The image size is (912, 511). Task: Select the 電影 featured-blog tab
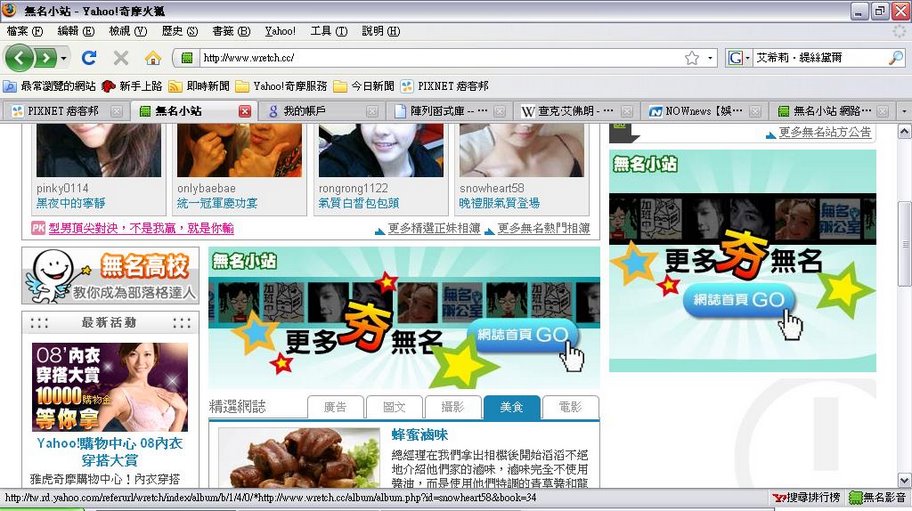[570, 407]
